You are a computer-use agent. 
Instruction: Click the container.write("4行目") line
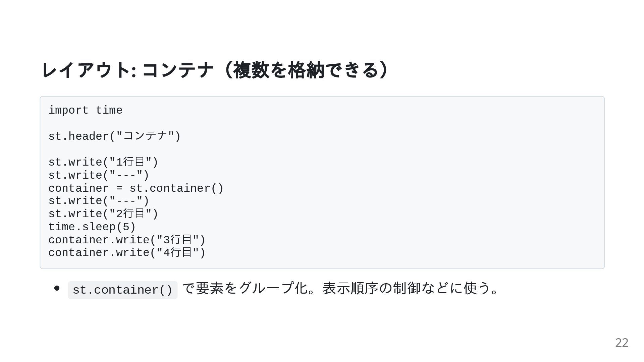tap(127, 253)
